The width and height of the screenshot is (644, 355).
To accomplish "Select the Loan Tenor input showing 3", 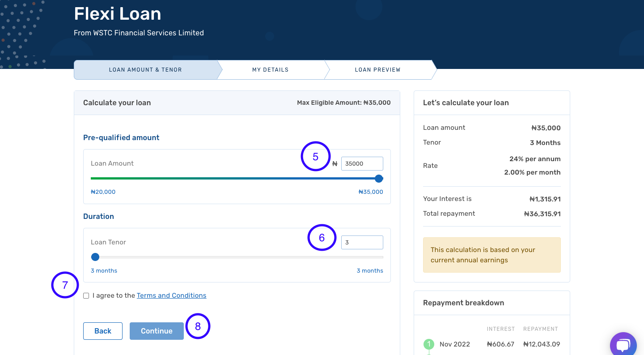I will [x=362, y=242].
